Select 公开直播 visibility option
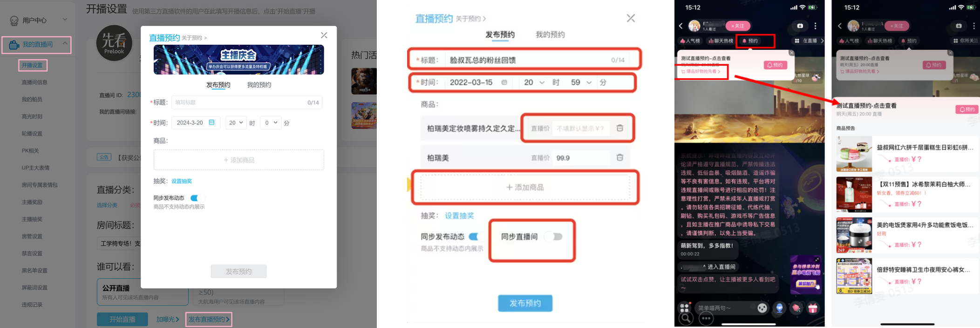This screenshot has width=980, height=328. (142, 292)
